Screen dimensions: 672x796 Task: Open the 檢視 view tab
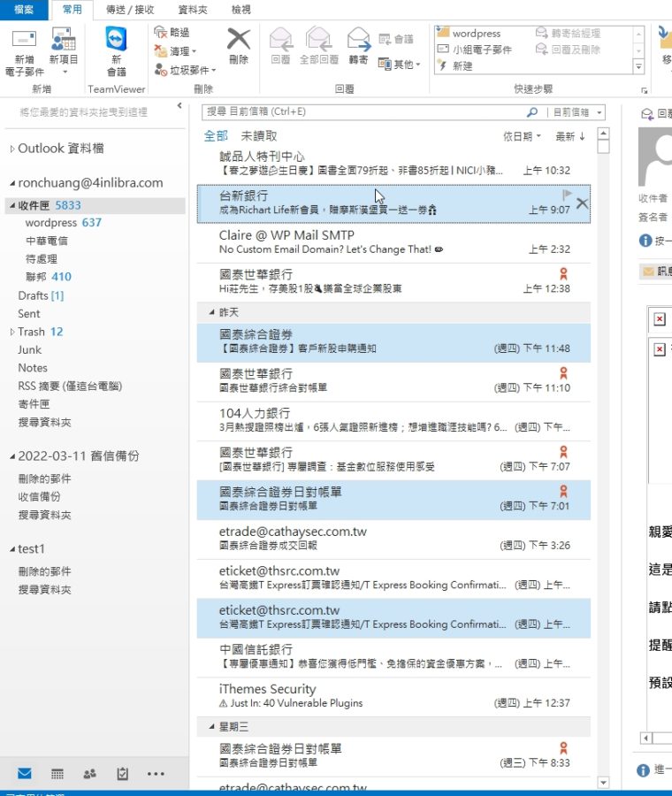241,10
